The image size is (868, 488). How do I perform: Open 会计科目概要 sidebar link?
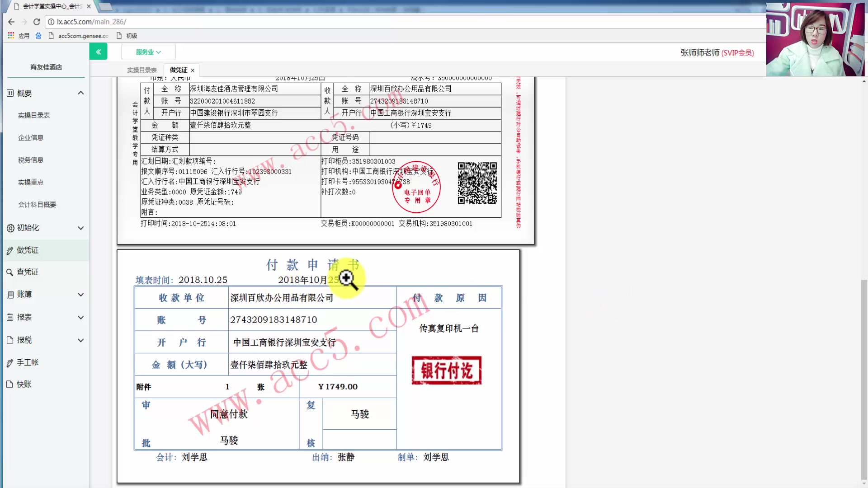(x=37, y=205)
